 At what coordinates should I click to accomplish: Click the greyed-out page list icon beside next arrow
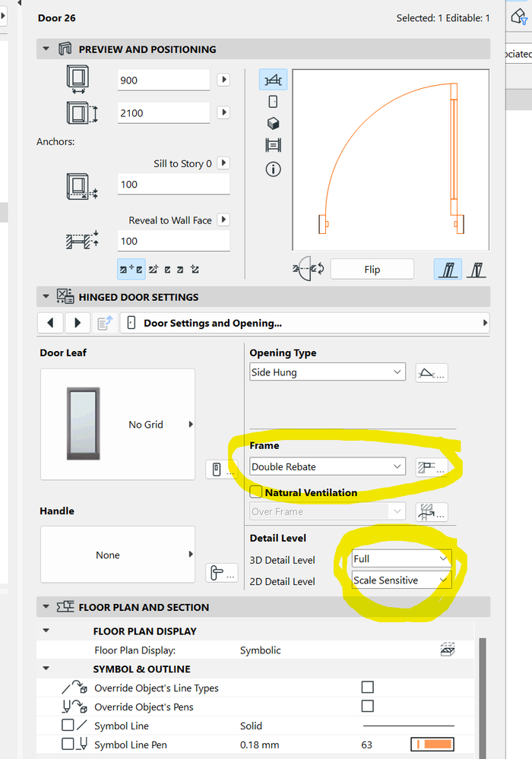[x=105, y=323]
